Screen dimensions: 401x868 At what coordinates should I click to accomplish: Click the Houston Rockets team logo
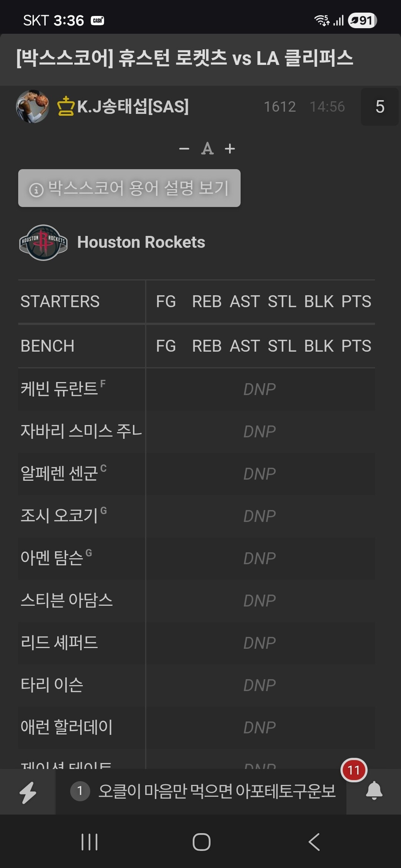point(43,243)
